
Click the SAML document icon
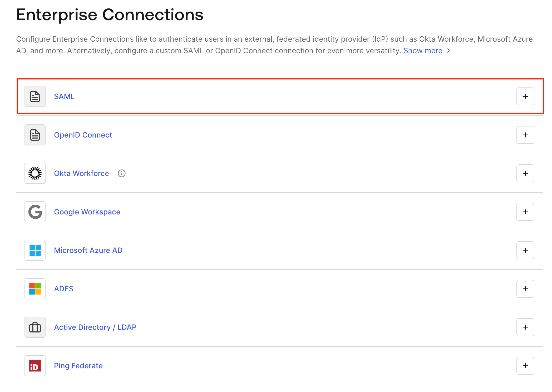pos(35,96)
